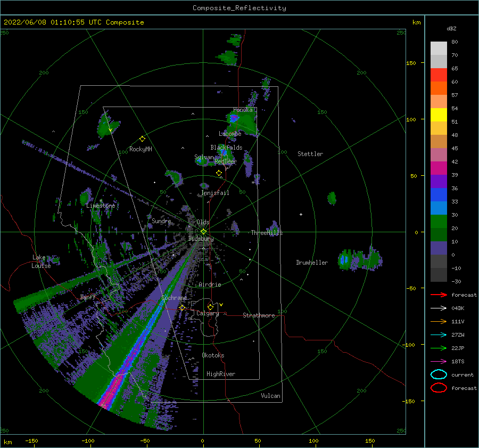Viewport: 479px width, 448px height.
Task: Click the red 60 dBZ color swatch
Action: click(439, 75)
